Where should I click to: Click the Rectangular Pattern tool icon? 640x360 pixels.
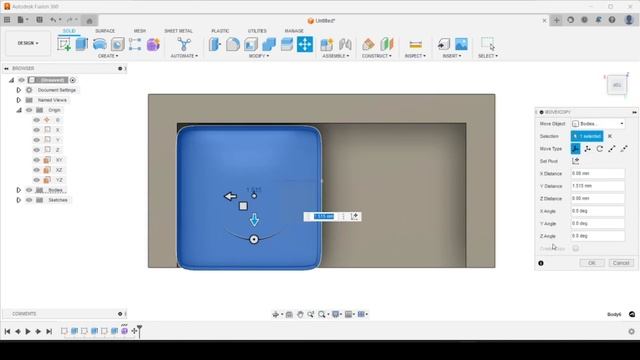135,44
